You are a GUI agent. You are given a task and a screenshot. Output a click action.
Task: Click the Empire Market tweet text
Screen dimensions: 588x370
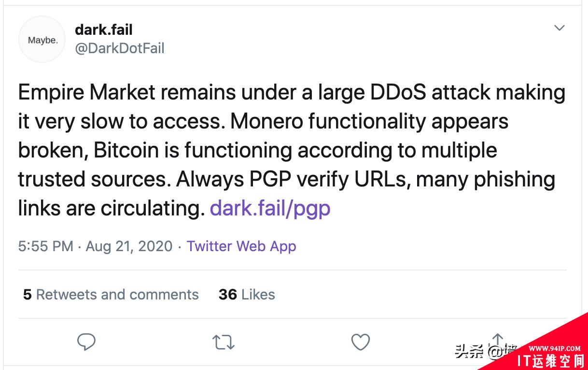tap(292, 150)
